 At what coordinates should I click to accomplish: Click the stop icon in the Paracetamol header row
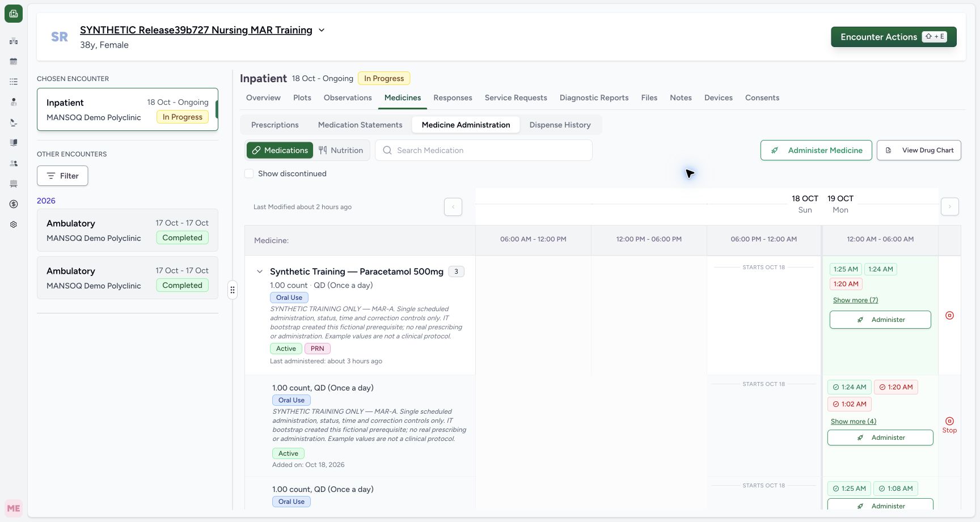pyautogui.click(x=949, y=316)
